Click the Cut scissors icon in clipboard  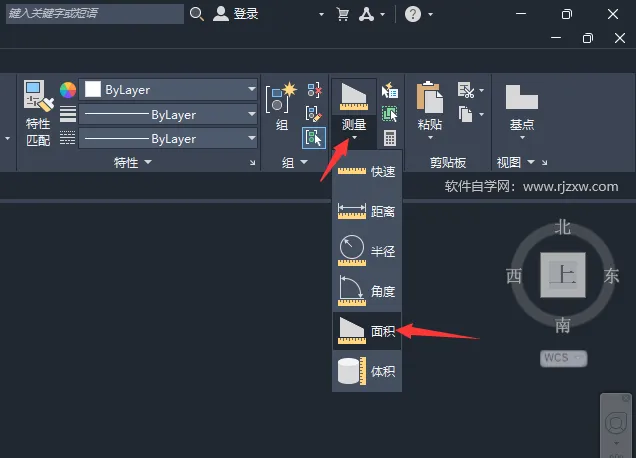(x=466, y=90)
